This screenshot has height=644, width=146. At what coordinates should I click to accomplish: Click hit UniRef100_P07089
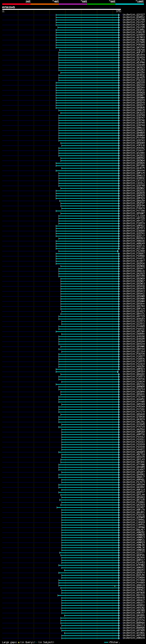133,138
